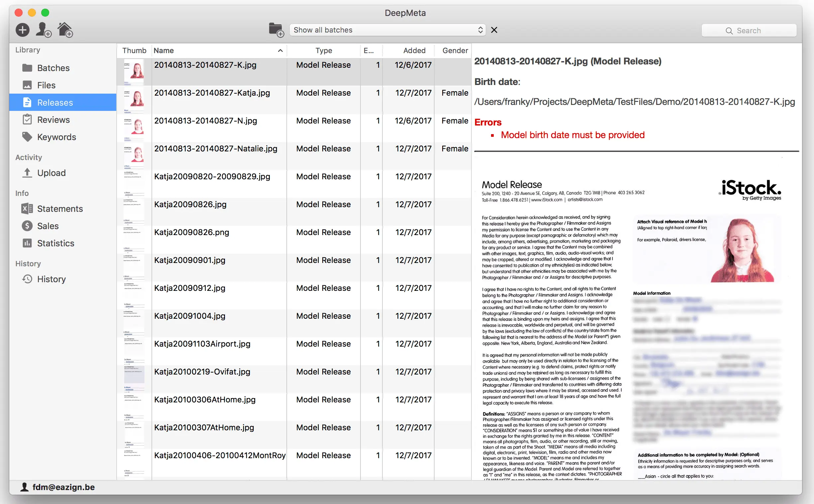Clear the batch filter with X button

[x=494, y=30]
